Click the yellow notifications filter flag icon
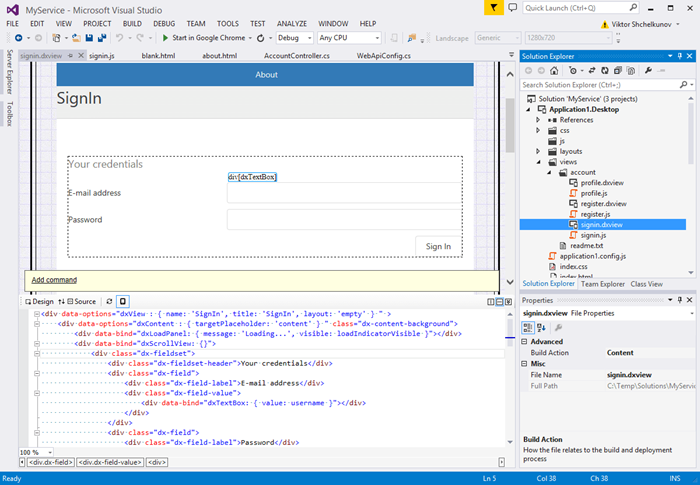 point(495,7)
